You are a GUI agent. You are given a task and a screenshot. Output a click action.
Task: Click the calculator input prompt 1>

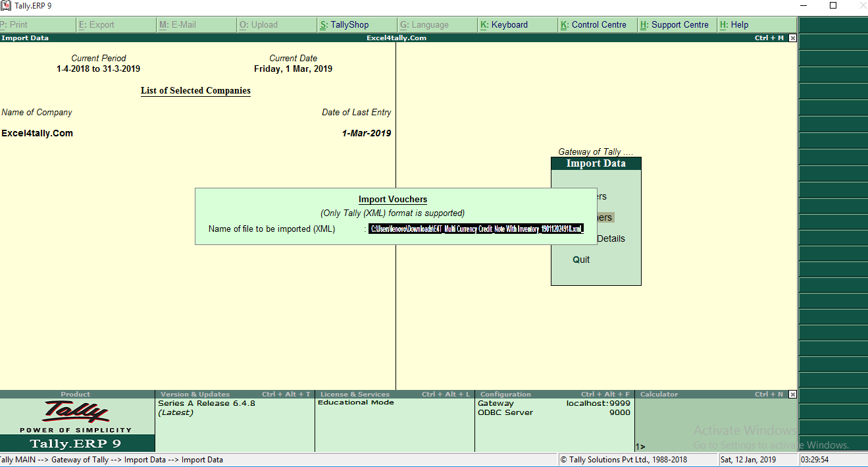click(640, 447)
